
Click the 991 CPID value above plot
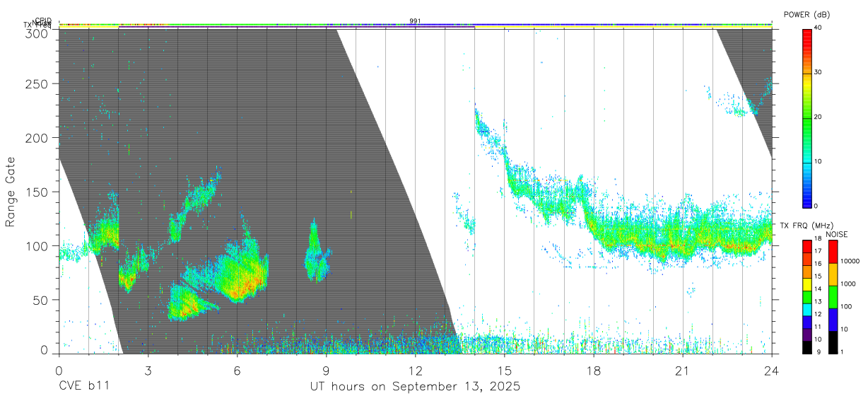coord(415,21)
